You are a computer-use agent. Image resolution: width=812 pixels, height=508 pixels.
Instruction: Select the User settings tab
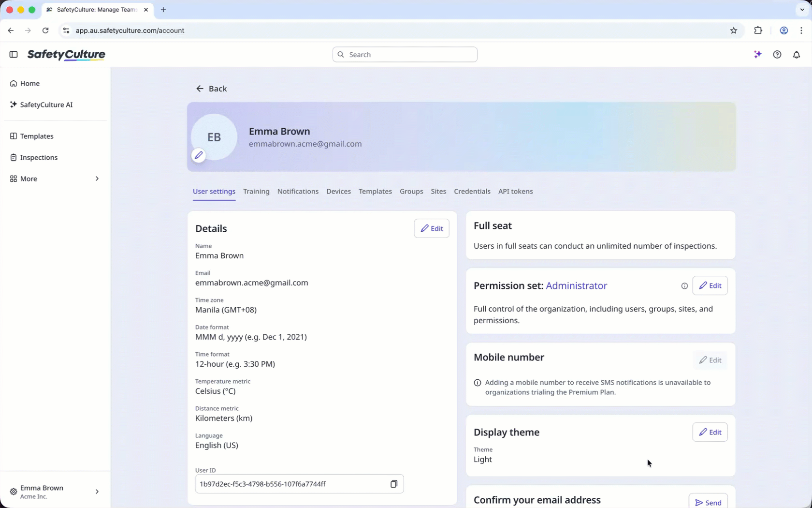(214, 192)
